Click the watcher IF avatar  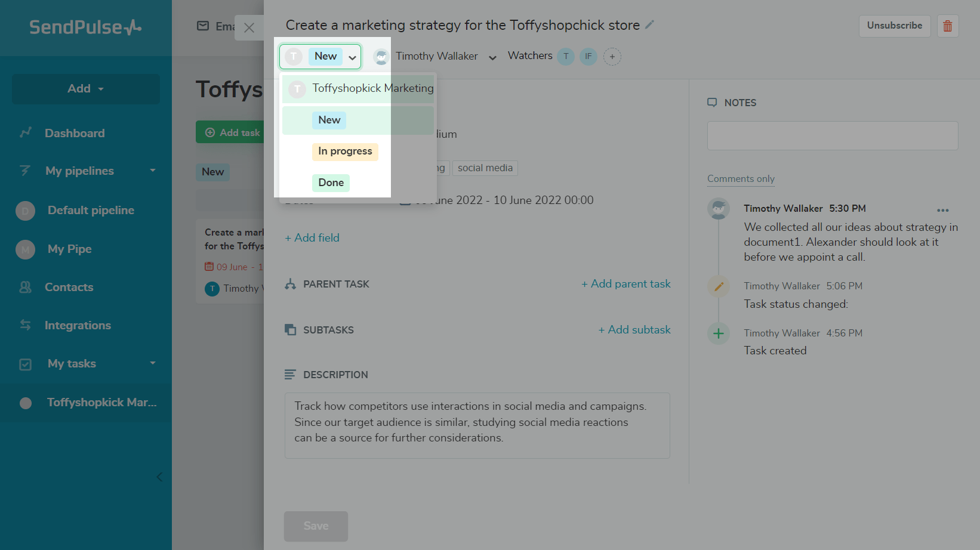coord(588,57)
